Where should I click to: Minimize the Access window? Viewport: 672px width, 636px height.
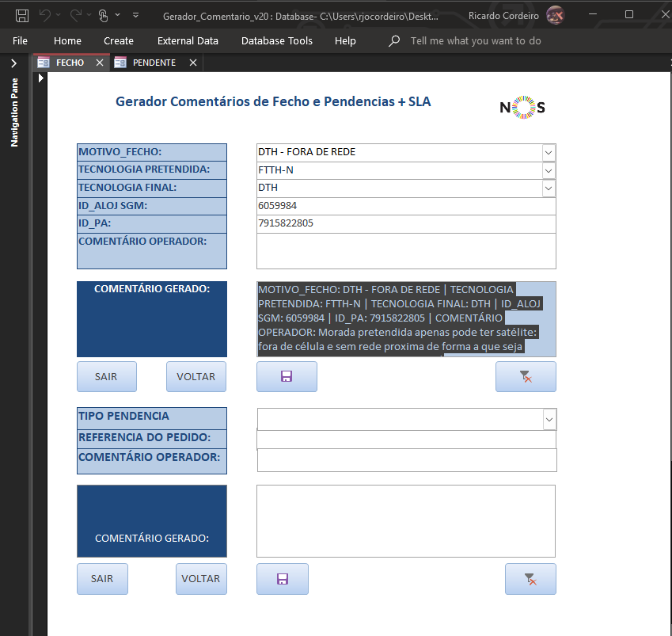point(593,14)
